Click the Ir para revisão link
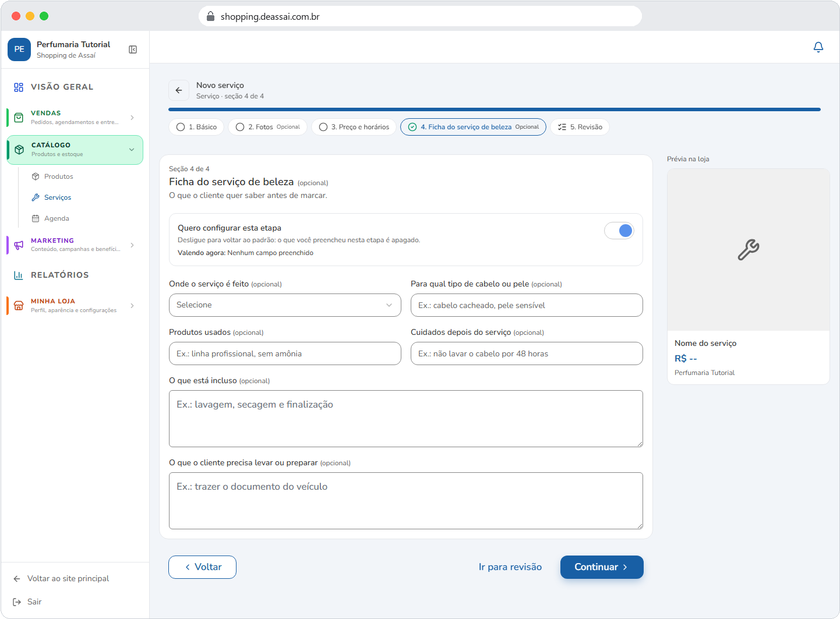Image resolution: width=840 pixels, height=619 pixels. [x=510, y=567]
